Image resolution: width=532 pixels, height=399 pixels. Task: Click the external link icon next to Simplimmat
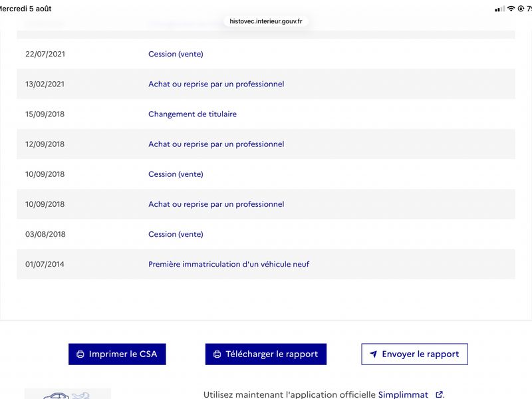click(439, 394)
